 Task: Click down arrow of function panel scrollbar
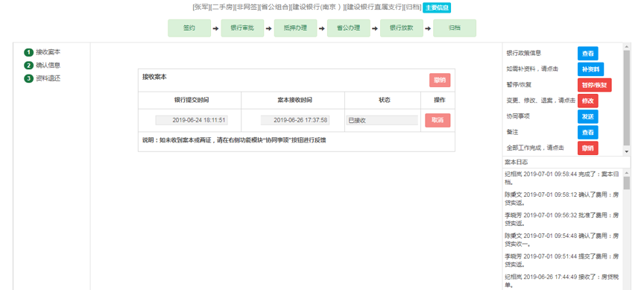(x=627, y=151)
